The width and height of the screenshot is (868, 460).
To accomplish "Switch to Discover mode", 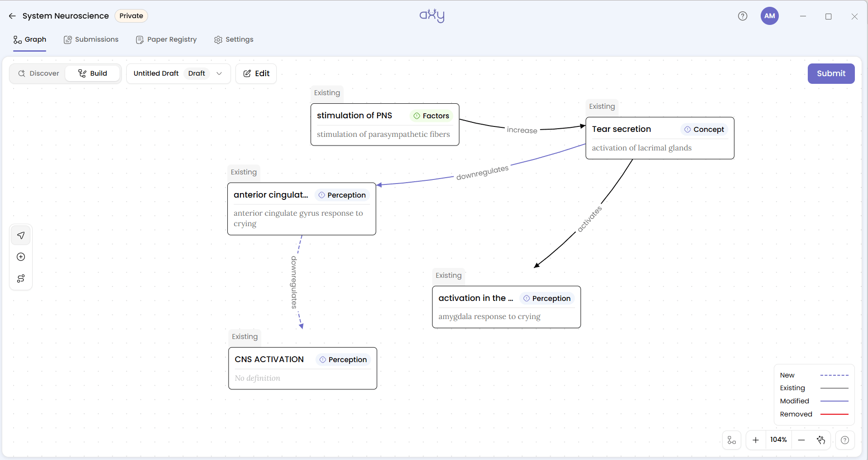I will tap(38, 73).
